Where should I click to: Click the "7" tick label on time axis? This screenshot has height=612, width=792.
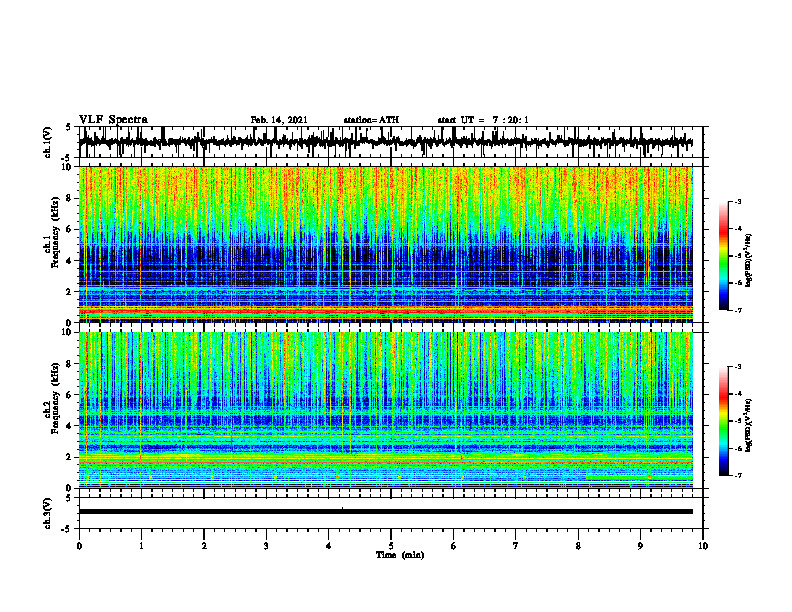click(x=516, y=546)
